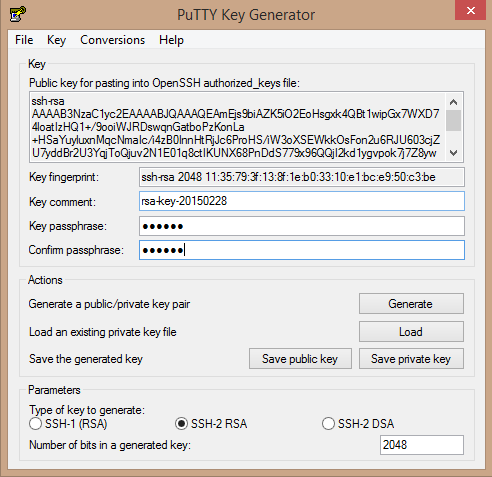Click the 'Number of bits in a generated key' label

(110, 445)
